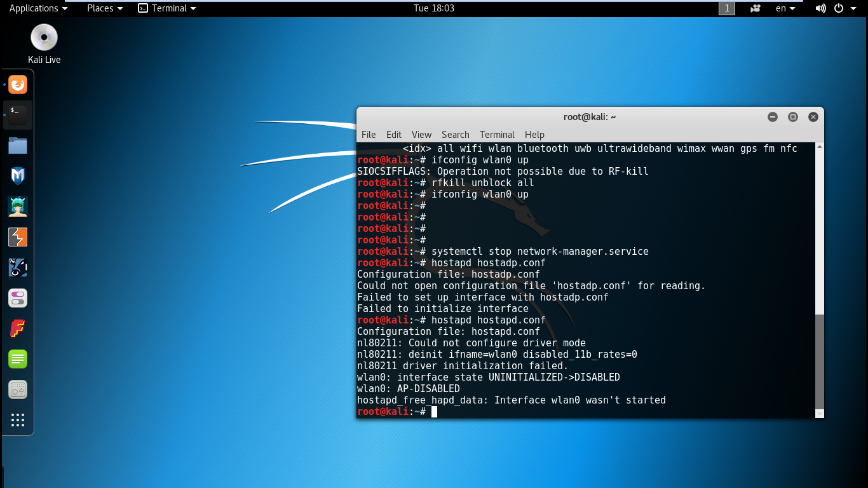Screen dimensions: 868x488
Task: Open the Files folder dock icon
Action: 18,145
